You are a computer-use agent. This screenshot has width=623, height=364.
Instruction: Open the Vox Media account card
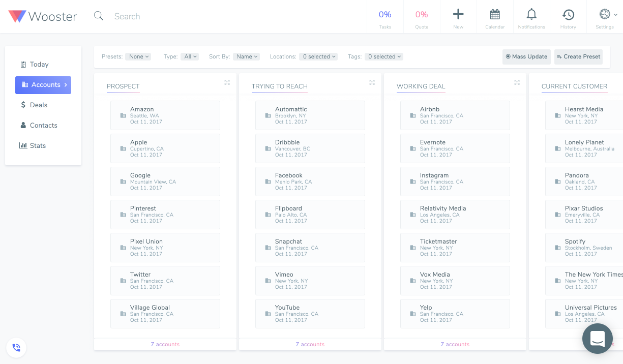coord(455,281)
